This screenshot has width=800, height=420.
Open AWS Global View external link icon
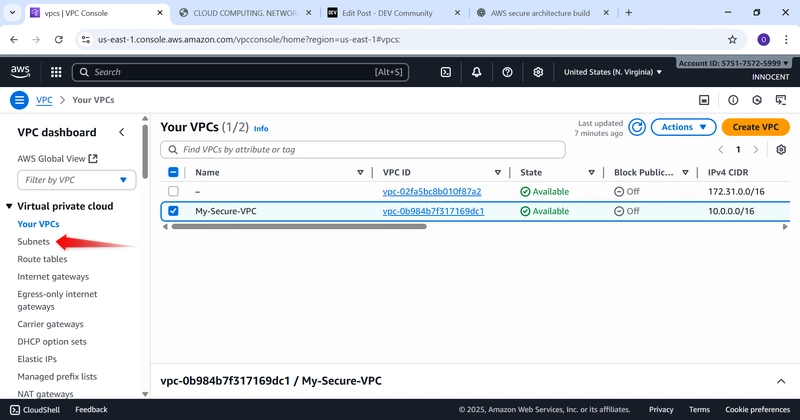pyautogui.click(x=93, y=159)
